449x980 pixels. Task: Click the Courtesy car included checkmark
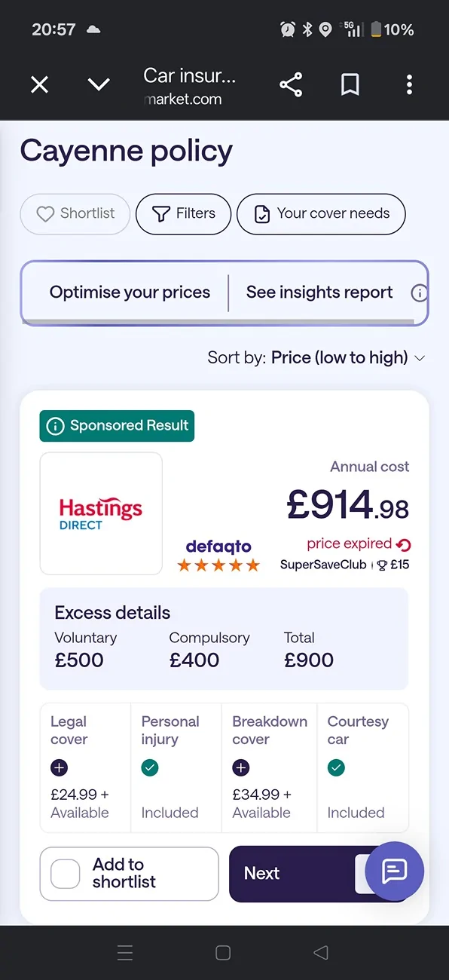click(x=336, y=767)
